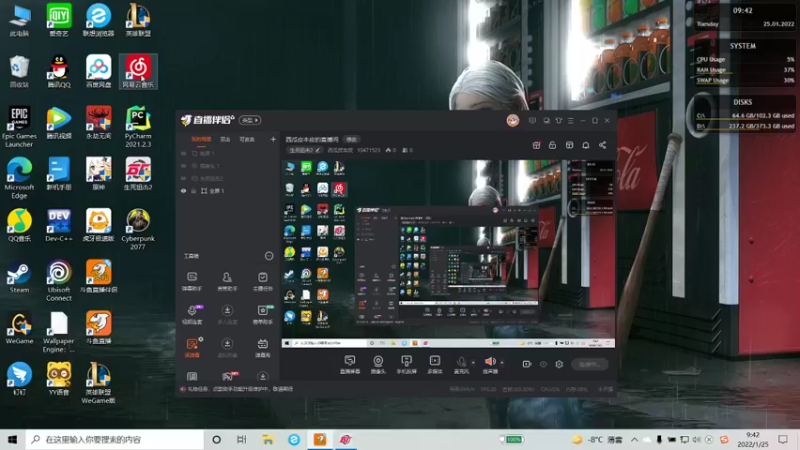Open the settings gear in live companion
Image resolution: width=800 pixels, height=450 pixels.
pos(559,364)
